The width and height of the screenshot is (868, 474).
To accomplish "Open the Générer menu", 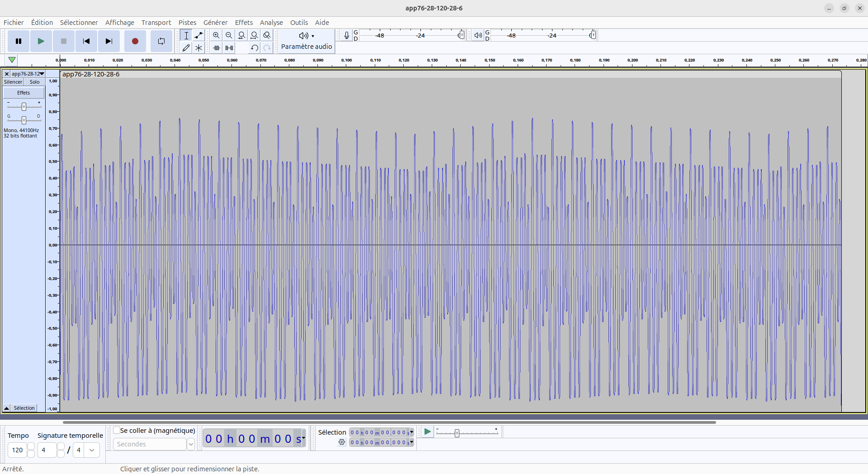I will coord(215,23).
